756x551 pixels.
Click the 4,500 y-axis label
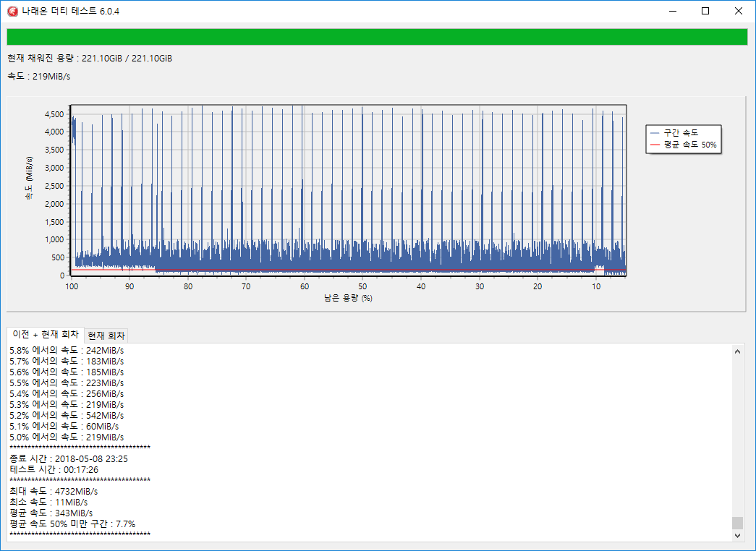pyautogui.click(x=54, y=114)
